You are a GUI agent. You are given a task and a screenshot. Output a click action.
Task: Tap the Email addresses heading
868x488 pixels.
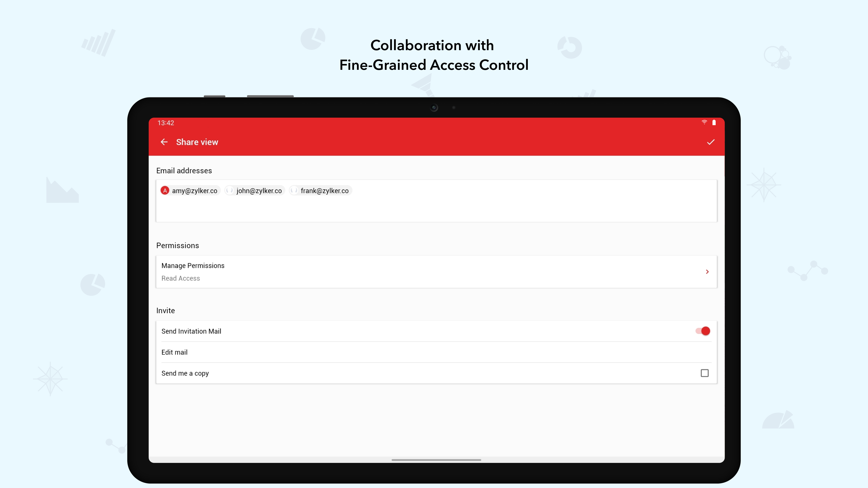pyautogui.click(x=184, y=171)
